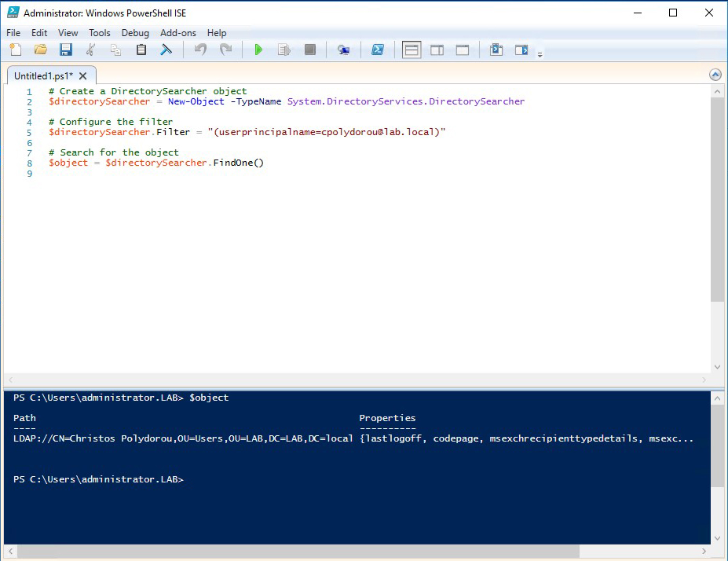Launch PowerShell.exe from the toolbar icon
This screenshot has height=561, width=728.
click(x=378, y=49)
